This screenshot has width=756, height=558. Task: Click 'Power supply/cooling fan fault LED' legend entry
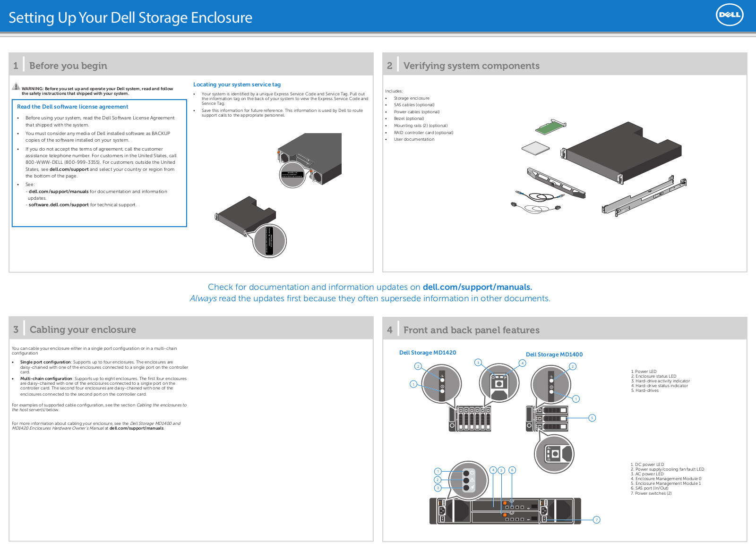click(667, 469)
